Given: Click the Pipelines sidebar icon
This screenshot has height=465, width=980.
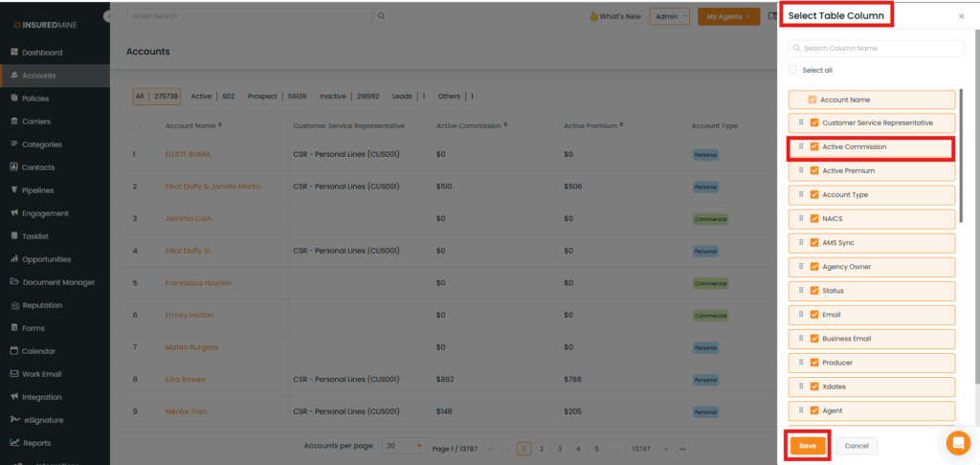Looking at the screenshot, I should 14,190.
